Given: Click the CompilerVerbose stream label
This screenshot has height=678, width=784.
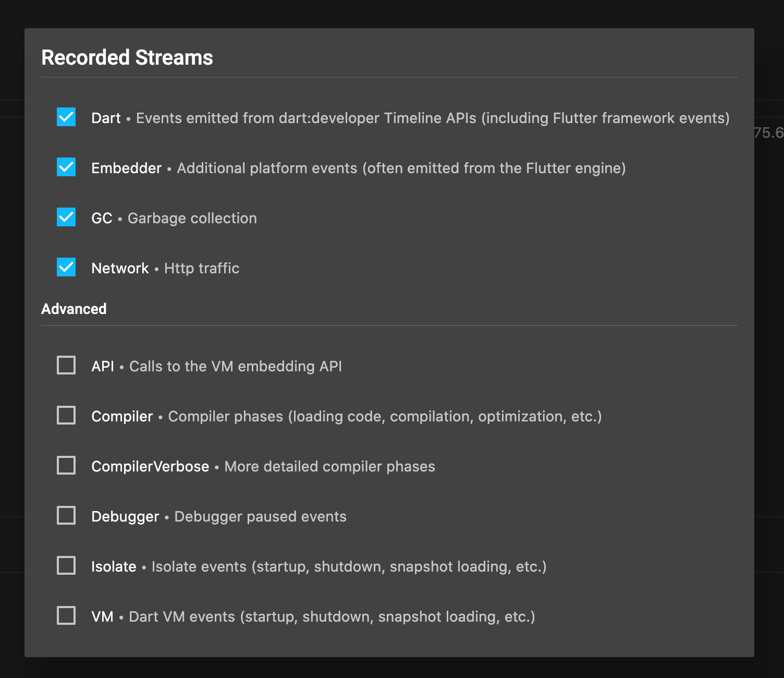Looking at the screenshot, I should tap(150, 466).
